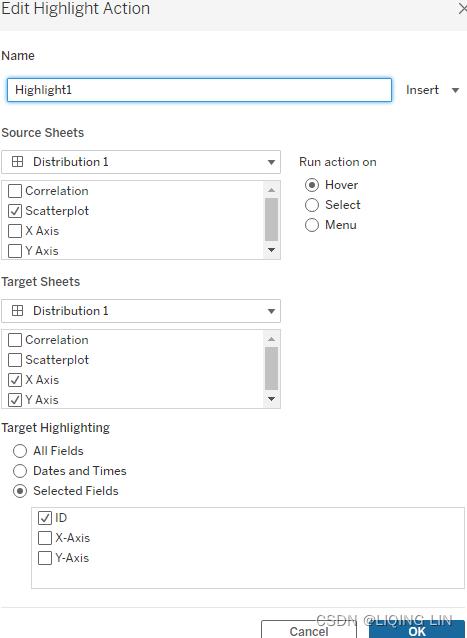Click the Source Sheets list scroll up arrow
The image size is (467, 638).
(x=271, y=190)
